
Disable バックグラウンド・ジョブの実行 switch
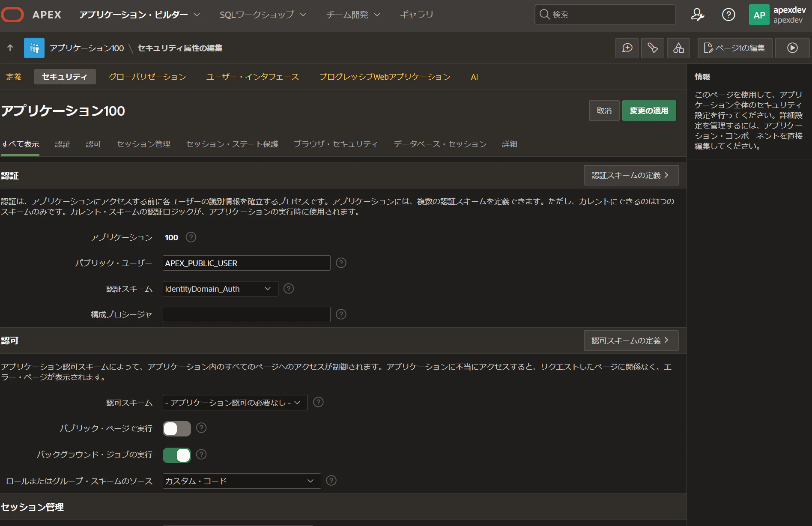coord(177,455)
